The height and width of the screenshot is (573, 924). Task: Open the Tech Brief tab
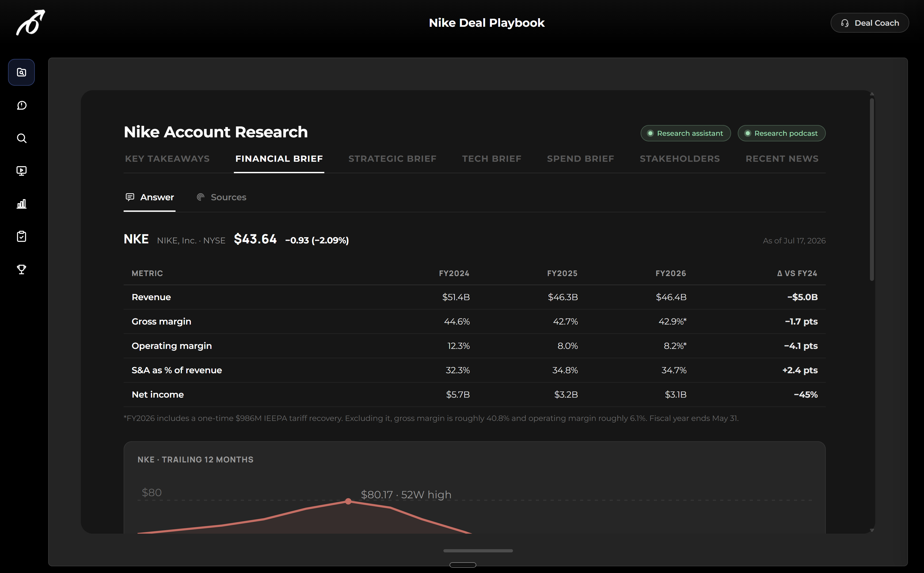492,159
